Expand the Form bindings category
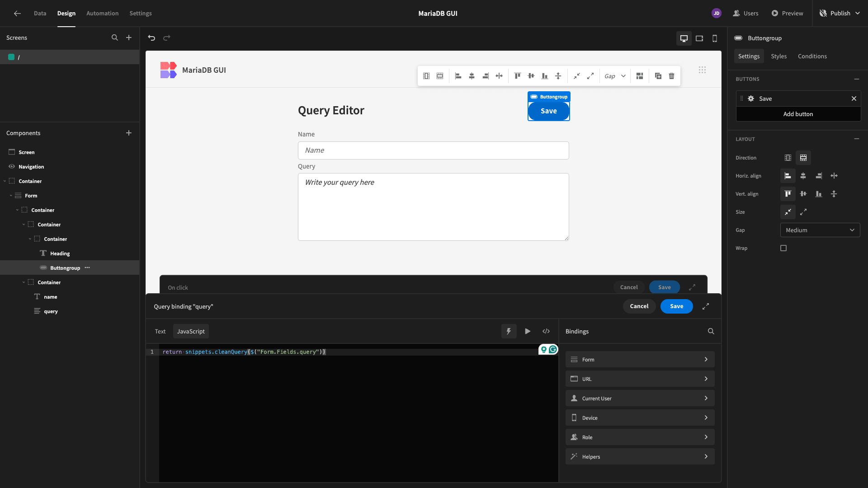Screen dimensions: 868x488 [x=640, y=360]
